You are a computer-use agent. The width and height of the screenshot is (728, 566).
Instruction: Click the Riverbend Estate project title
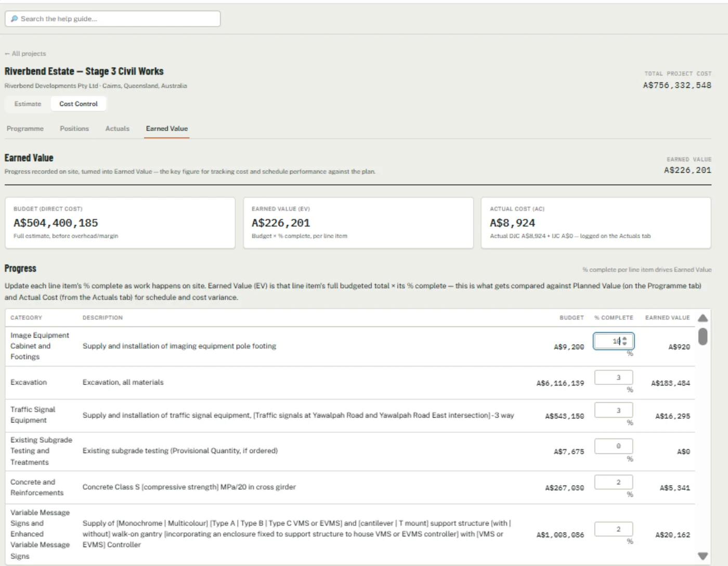84,71
